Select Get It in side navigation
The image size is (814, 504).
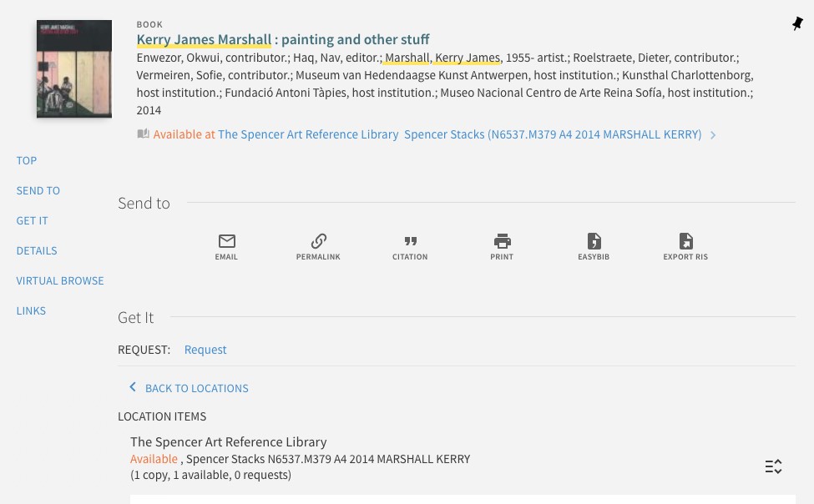tap(33, 220)
